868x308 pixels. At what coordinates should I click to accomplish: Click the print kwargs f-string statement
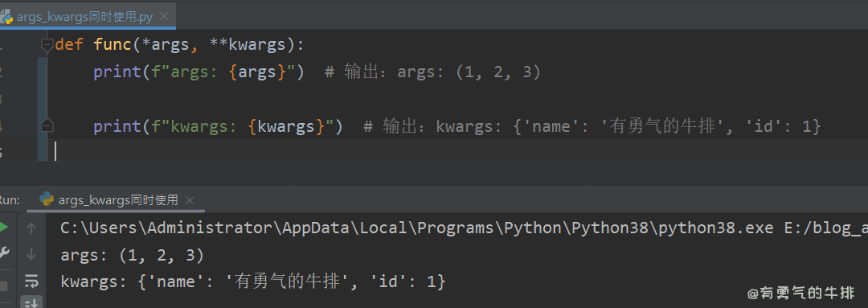218,126
